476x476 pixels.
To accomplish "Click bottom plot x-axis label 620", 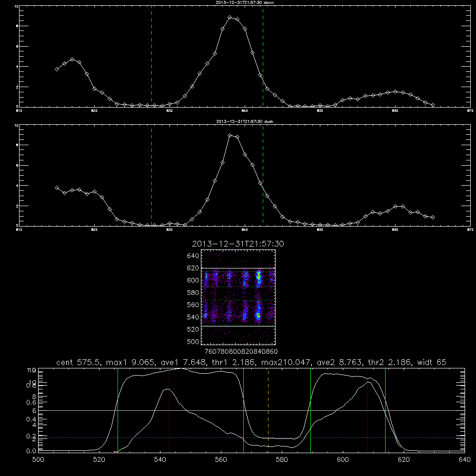I will [404, 460].
